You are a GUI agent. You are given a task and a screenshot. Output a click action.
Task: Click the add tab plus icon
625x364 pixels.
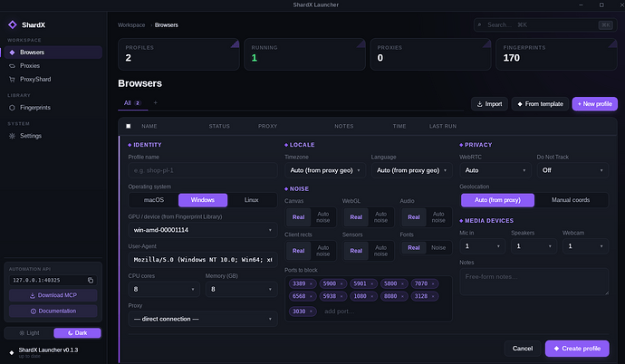click(156, 102)
